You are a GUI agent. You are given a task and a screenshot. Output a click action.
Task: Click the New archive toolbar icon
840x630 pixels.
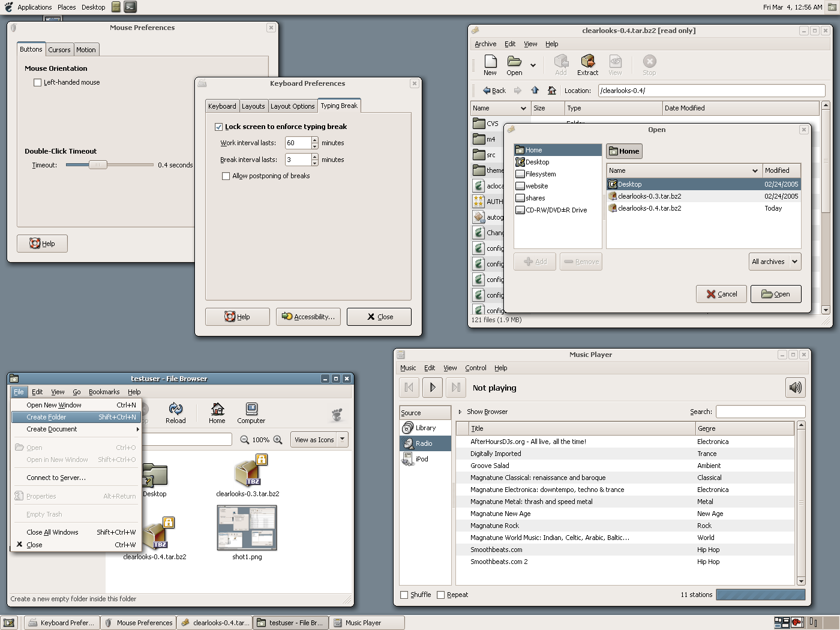(x=490, y=65)
